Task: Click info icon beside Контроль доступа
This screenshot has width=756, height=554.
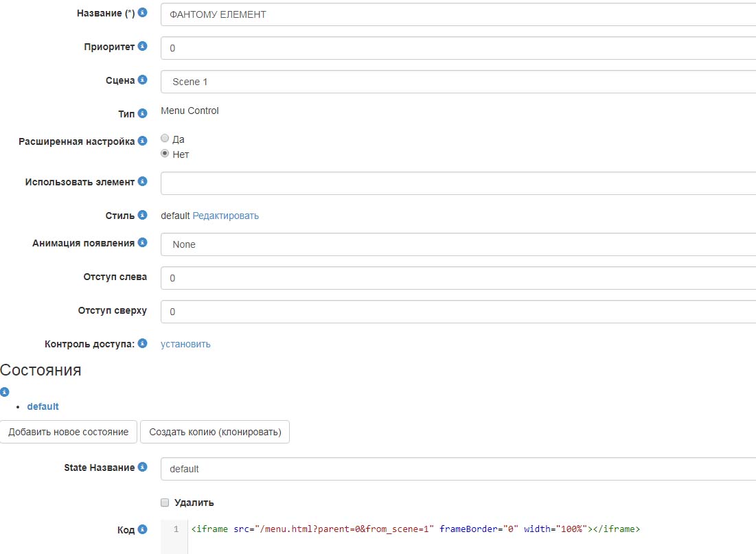Action: 142,343
